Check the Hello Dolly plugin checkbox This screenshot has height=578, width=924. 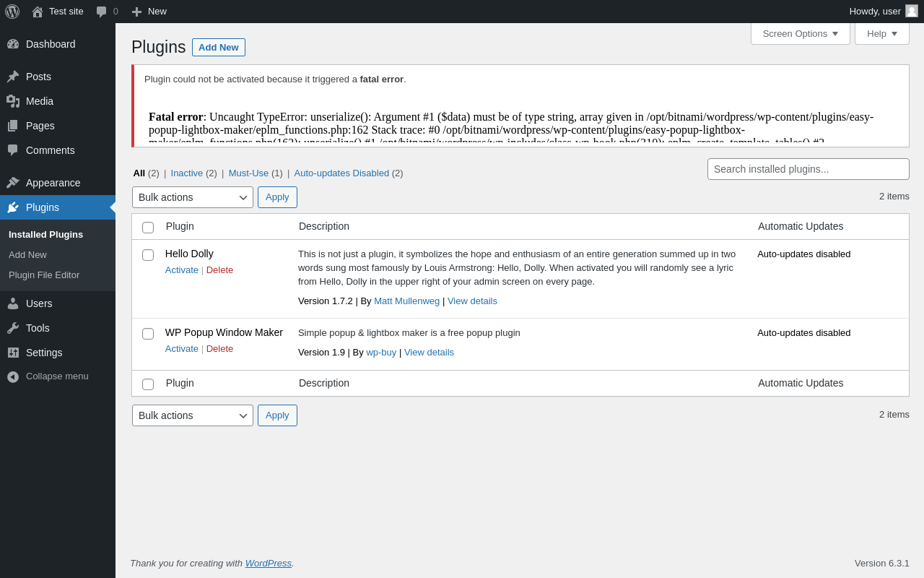pyautogui.click(x=148, y=255)
